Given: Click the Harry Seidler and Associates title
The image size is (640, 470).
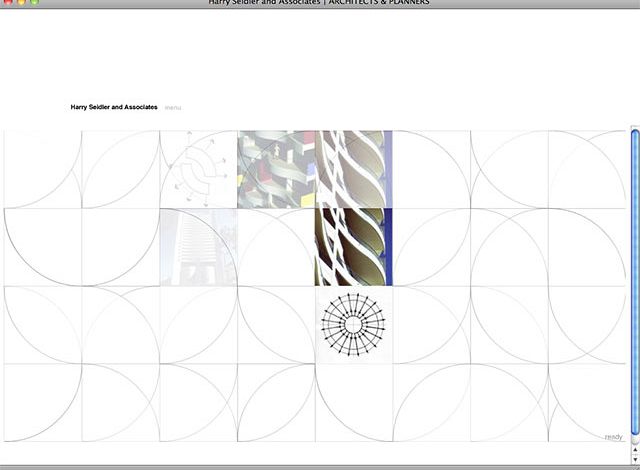Looking at the screenshot, I should pos(113,107).
